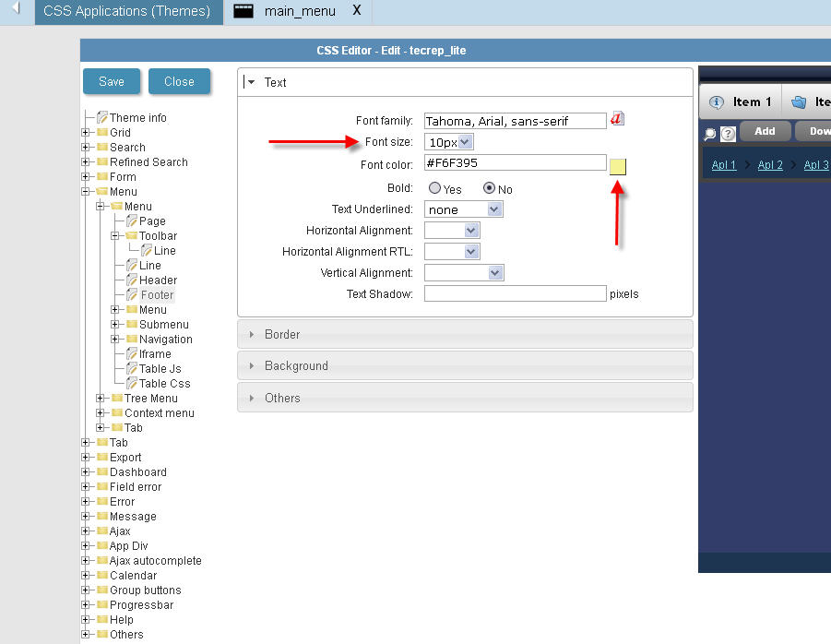
Task: Switch to CSS Applications (Themes) tab
Action: point(129,11)
